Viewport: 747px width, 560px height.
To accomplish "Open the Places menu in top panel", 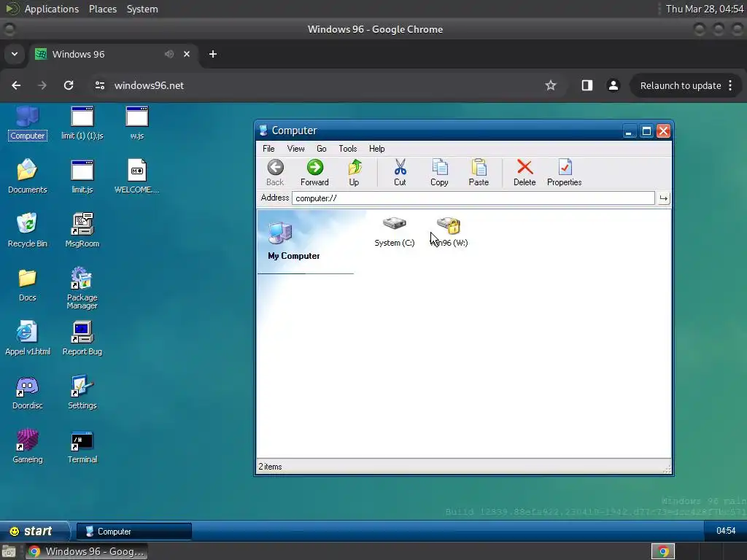I will click(103, 9).
